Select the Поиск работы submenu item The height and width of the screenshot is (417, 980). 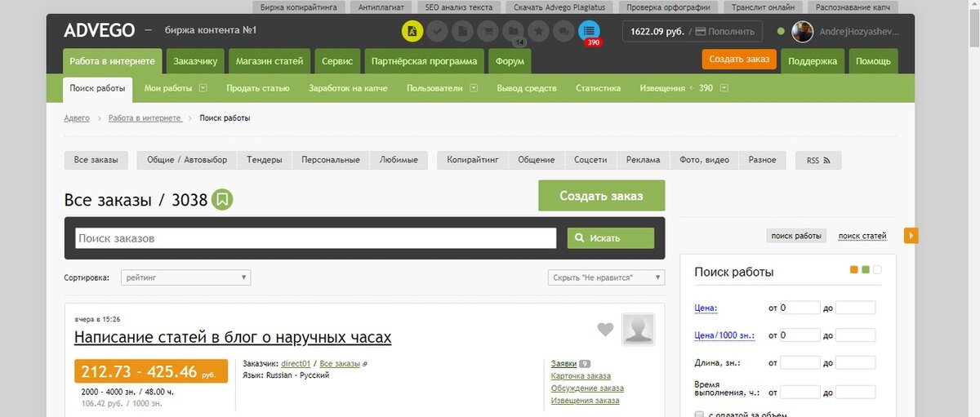pos(98,88)
